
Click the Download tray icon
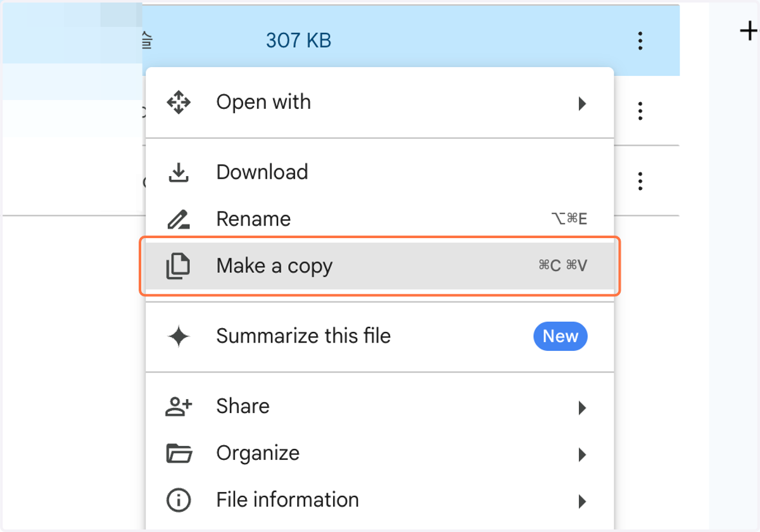tap(179, 172)
